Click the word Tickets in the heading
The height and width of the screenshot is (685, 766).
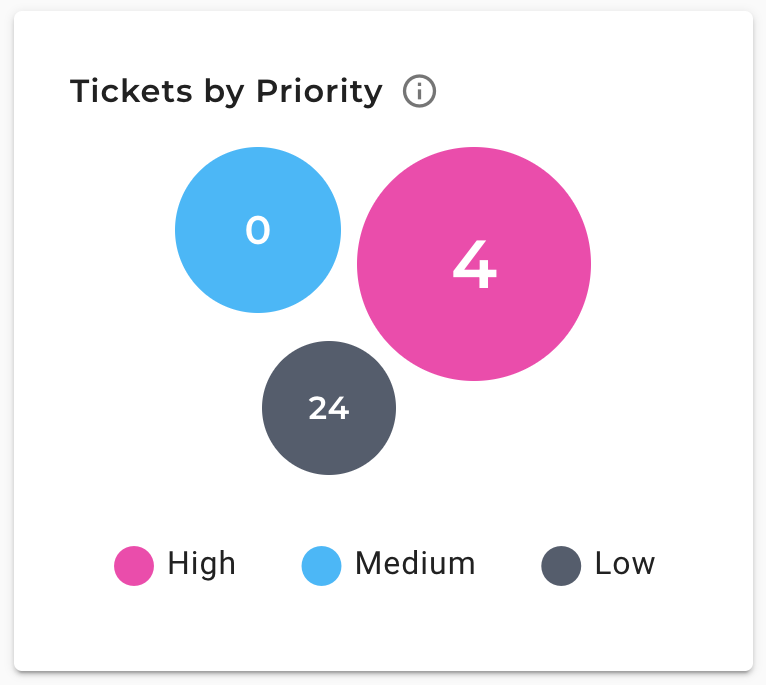click(x=131, y=91)
